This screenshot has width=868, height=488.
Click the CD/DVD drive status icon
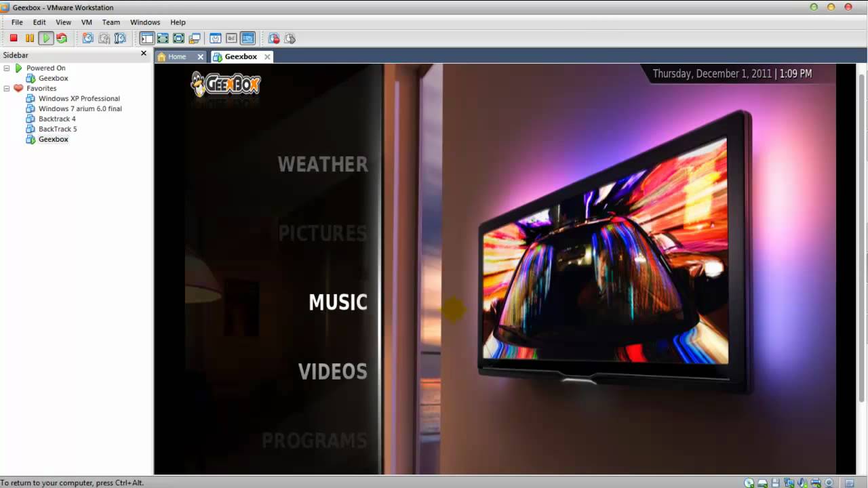click(749, 483)
